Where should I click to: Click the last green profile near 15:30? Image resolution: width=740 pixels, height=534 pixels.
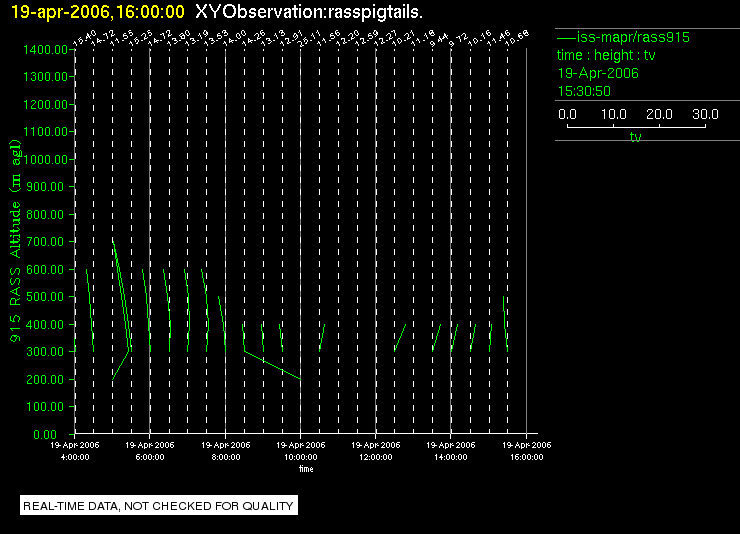tap(505, 324)
